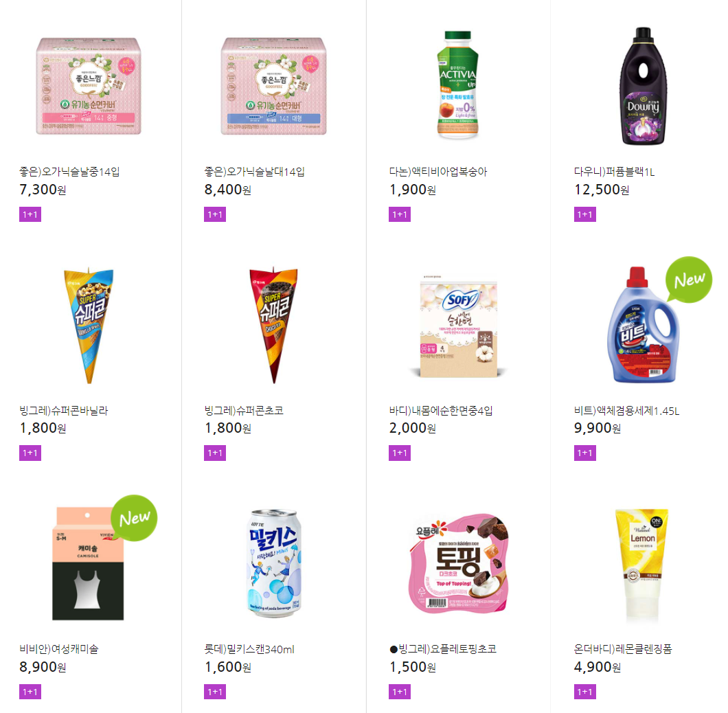The image size is (728, 713).
Task: Click the 9,900원 price of Beat detergent
Action: pyautogui.click(x=598, y=428)
